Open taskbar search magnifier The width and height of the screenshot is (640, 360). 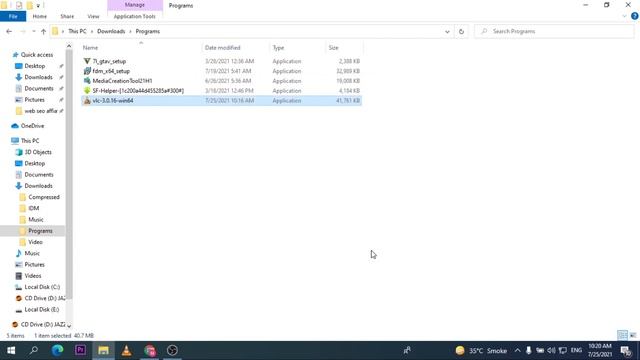click(34, 350)
